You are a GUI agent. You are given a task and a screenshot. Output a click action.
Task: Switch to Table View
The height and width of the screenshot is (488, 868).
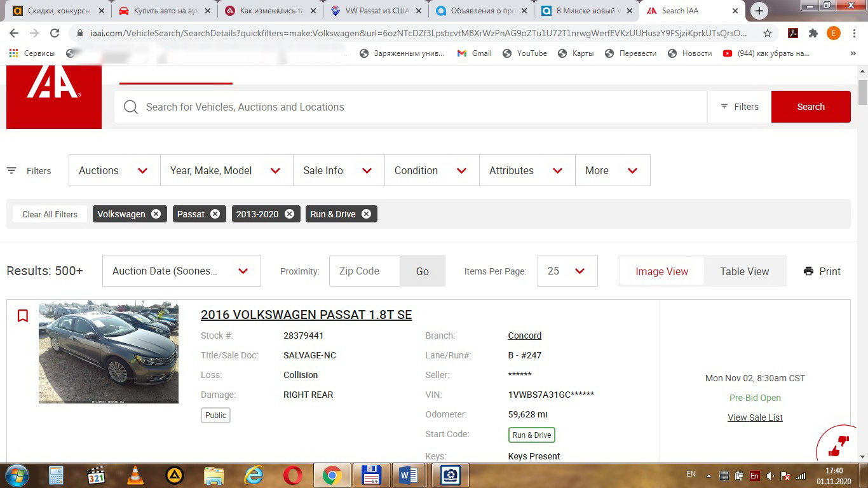click(744, 271)
